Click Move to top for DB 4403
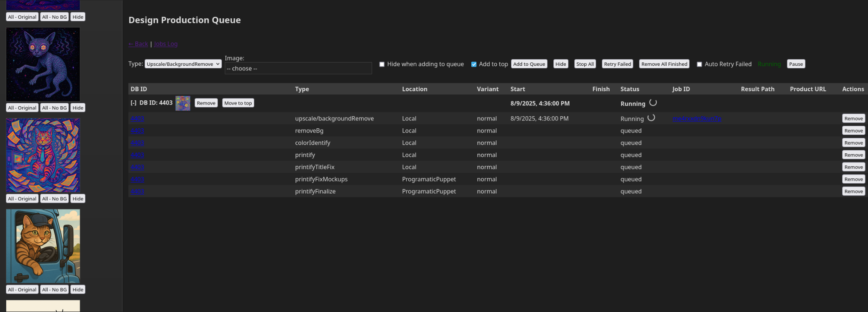 tap(238, 103)
